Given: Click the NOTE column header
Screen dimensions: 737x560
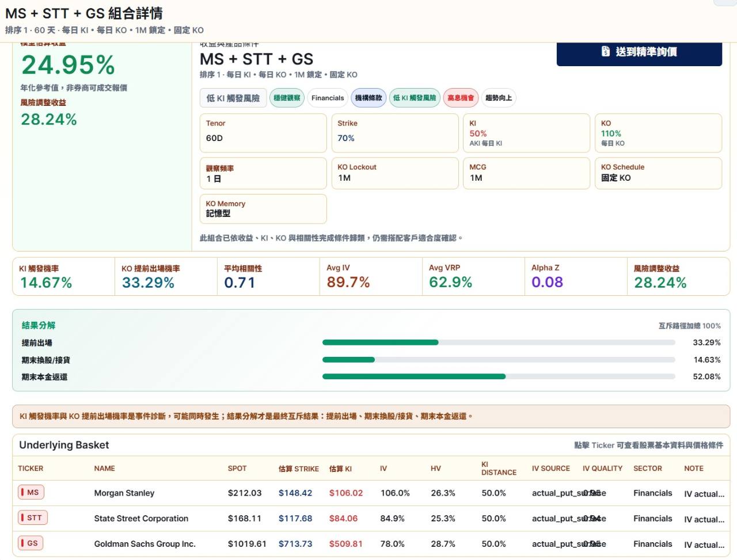Looking at the screenshot, I should coord(694,468).
